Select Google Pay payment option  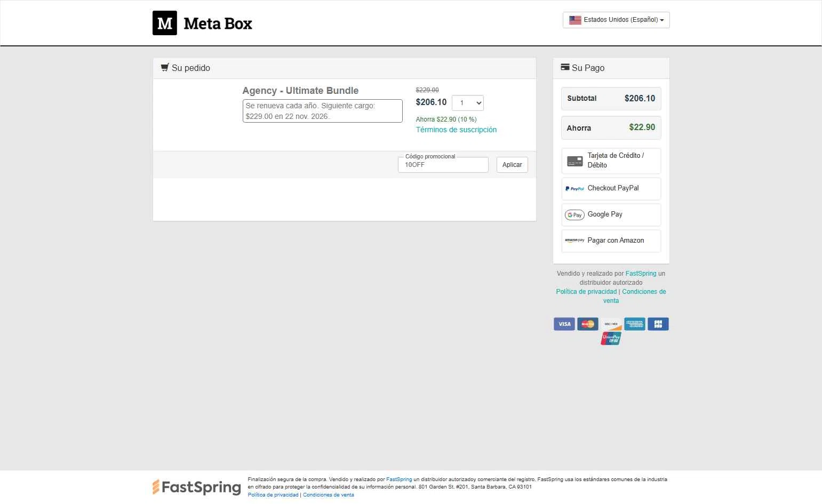(611, 214)
